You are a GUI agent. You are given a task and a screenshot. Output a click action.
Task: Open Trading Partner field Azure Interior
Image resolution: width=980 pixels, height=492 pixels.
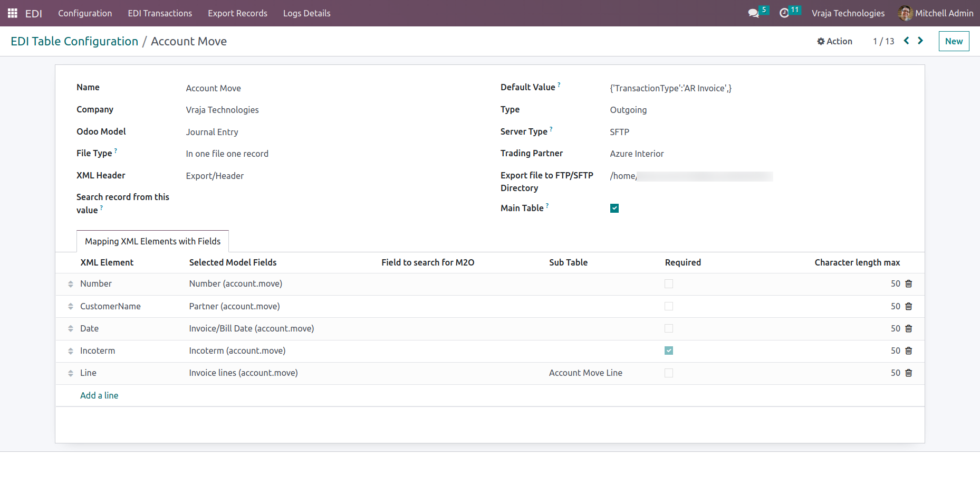click(x=637, y=154)
